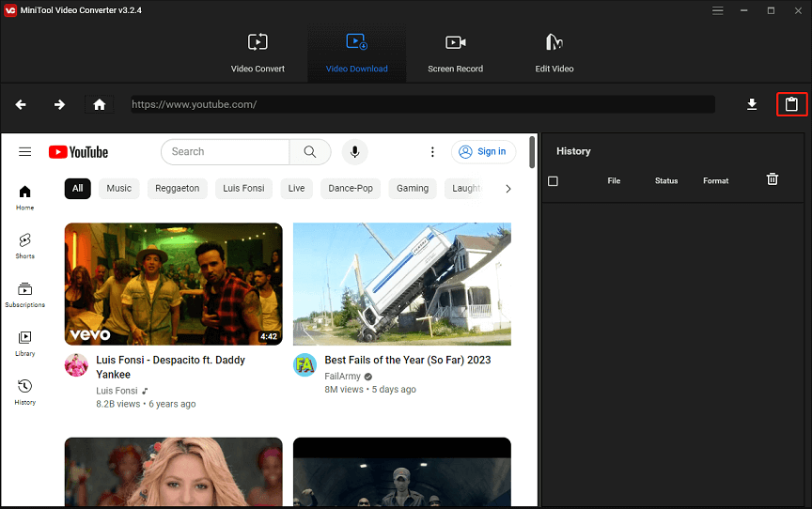Viewport: 812px width, 509px height.
Task: Open the Best Fails truck thumbnail
Action: 402,284
